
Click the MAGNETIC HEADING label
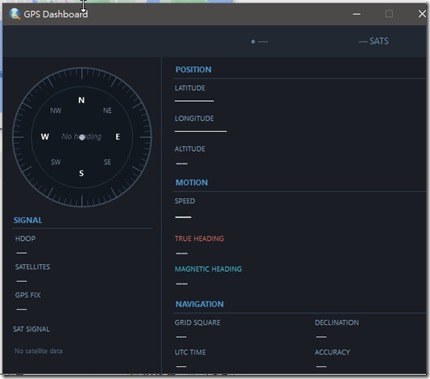coord(208,269)
